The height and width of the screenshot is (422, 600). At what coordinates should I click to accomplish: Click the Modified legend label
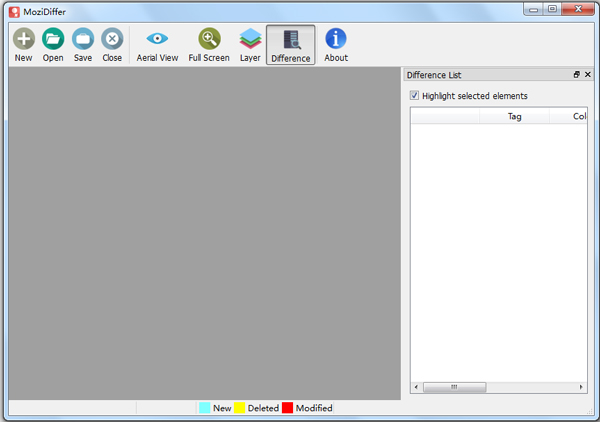coord(314,408)
